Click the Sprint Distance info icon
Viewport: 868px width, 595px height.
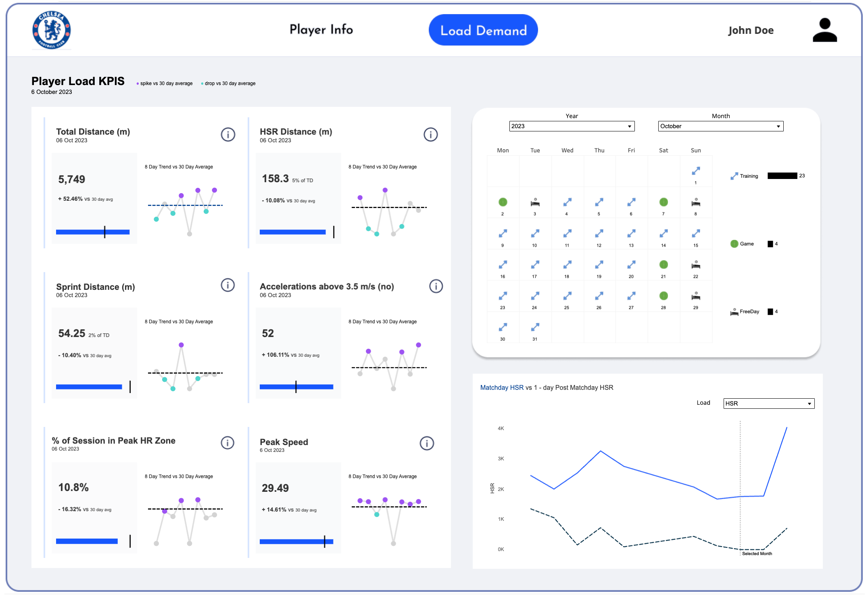228,285
